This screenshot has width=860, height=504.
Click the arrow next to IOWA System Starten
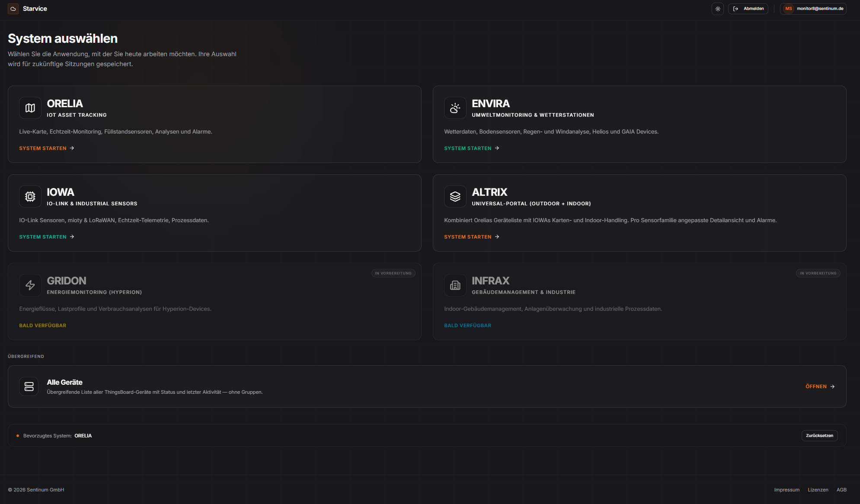pos(72,237)
